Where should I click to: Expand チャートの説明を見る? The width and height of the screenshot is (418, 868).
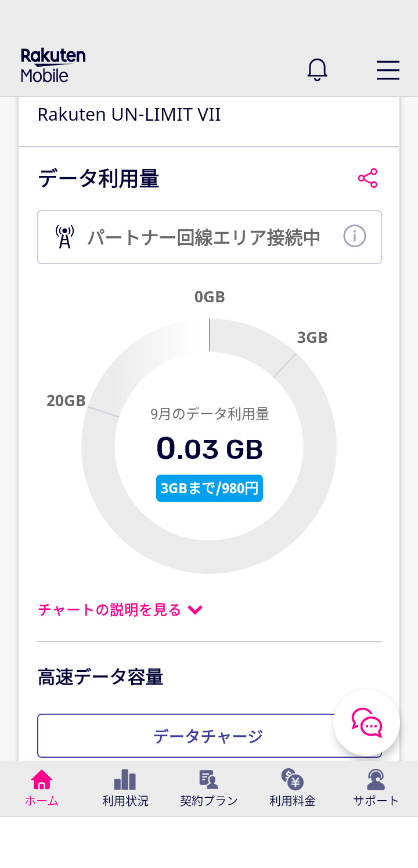pyautogui.click(x=110, y=610)
